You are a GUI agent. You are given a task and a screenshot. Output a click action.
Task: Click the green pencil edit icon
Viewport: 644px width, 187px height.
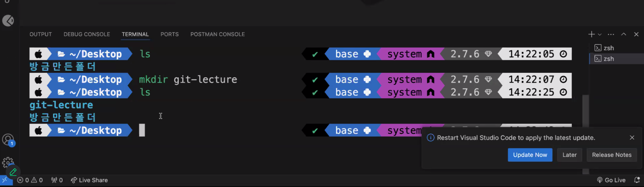(13, 172)
